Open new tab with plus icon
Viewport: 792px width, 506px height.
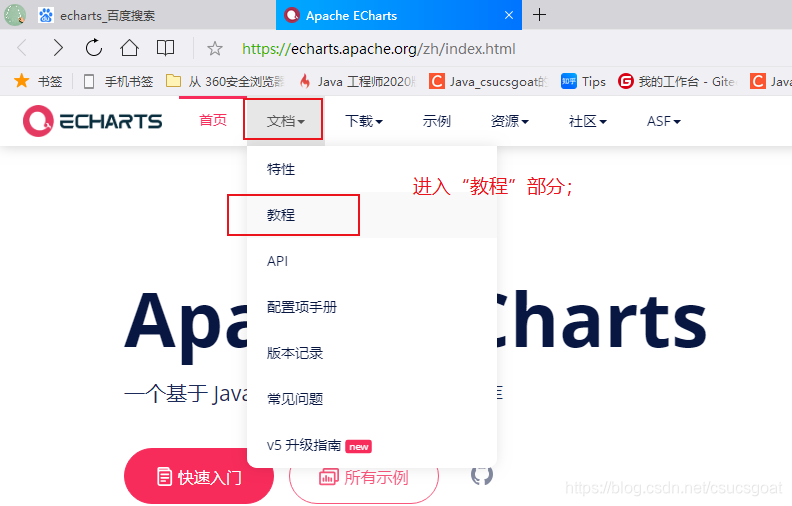click(539, 15)
